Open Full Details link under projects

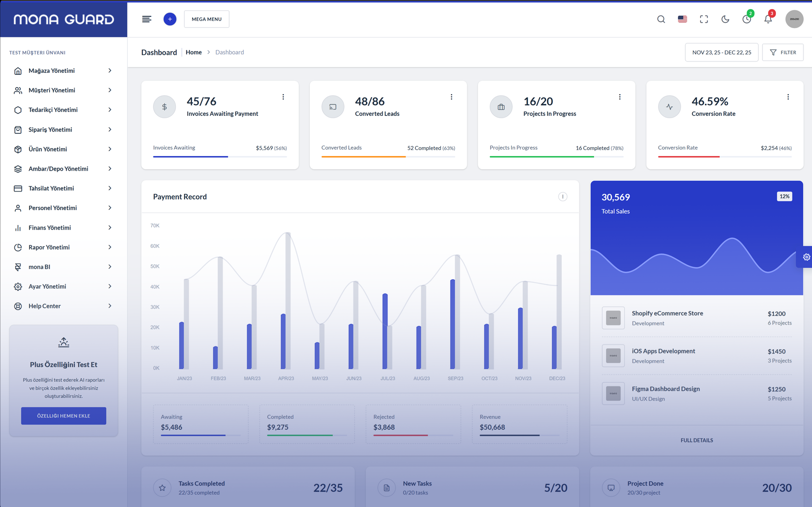(x=696, y=440)
